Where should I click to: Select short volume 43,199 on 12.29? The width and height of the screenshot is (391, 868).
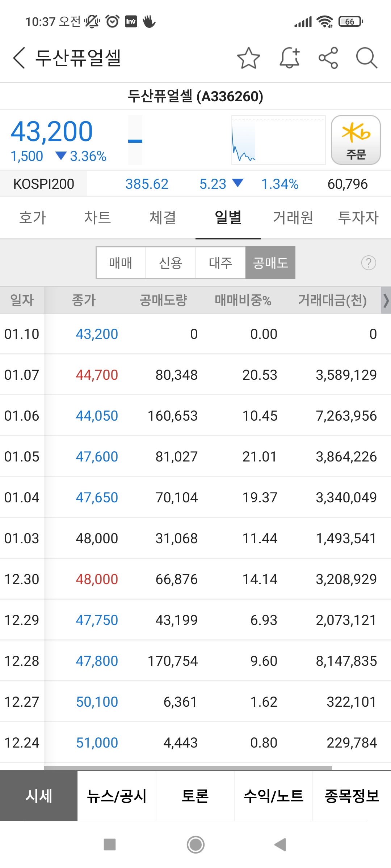(177, 620)
